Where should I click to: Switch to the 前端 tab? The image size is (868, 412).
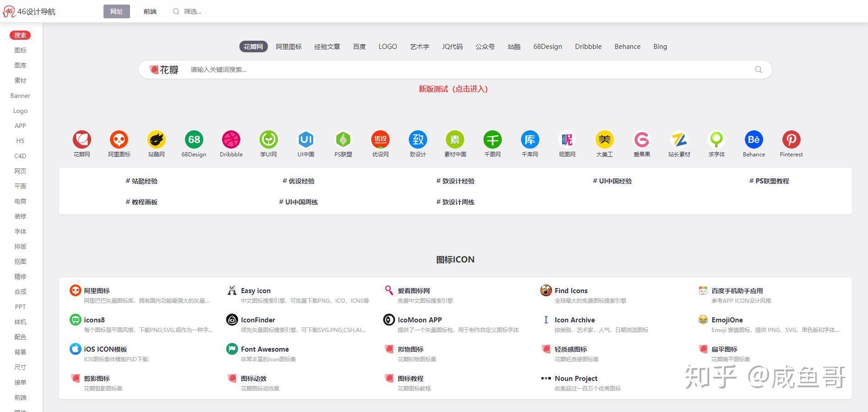click(150, 11)
